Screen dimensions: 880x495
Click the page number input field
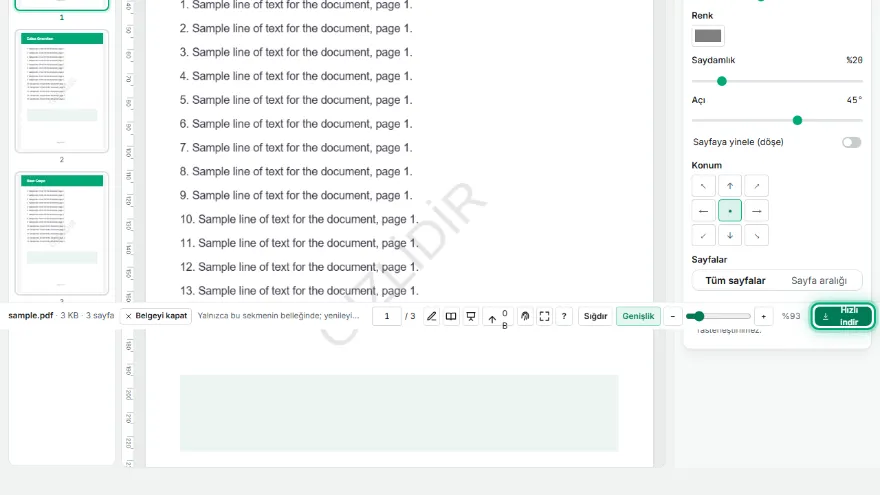pyautogui.click(x=387, y=316)
